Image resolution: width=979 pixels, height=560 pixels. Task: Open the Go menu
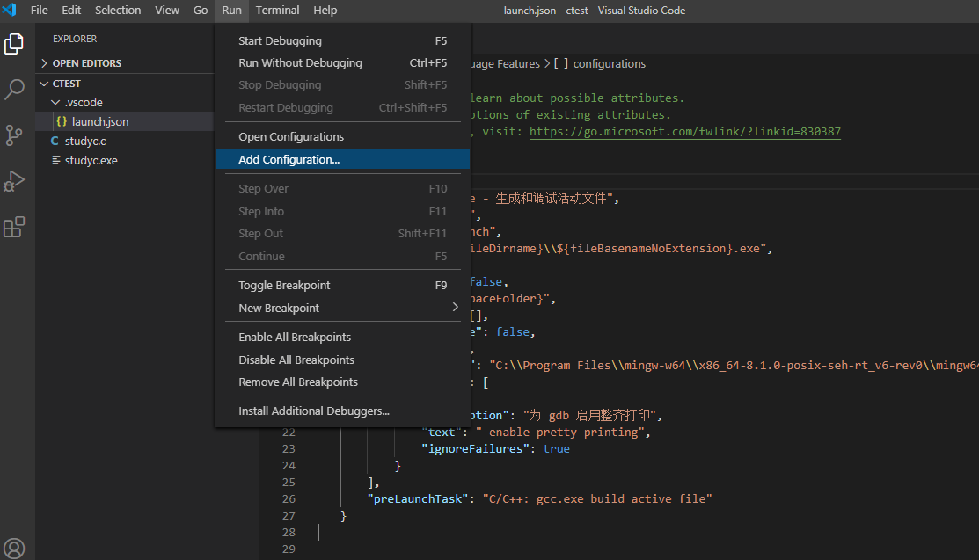(x=200, y=10)
